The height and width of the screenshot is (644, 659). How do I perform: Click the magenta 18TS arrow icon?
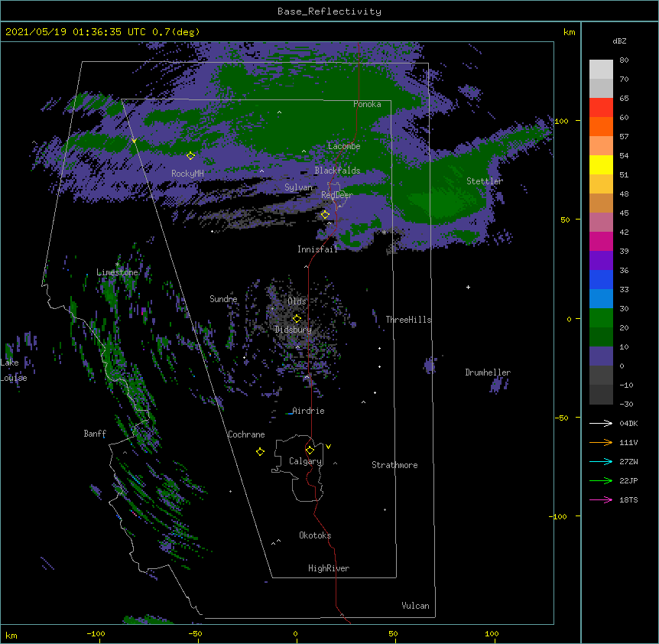(x=601, y=499)
